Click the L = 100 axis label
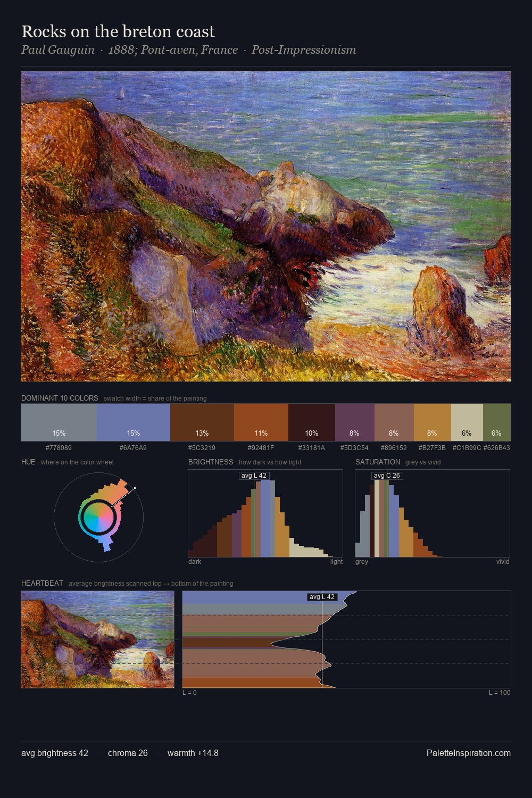Screen dimensions: 532x798 (x=500, y=693)
